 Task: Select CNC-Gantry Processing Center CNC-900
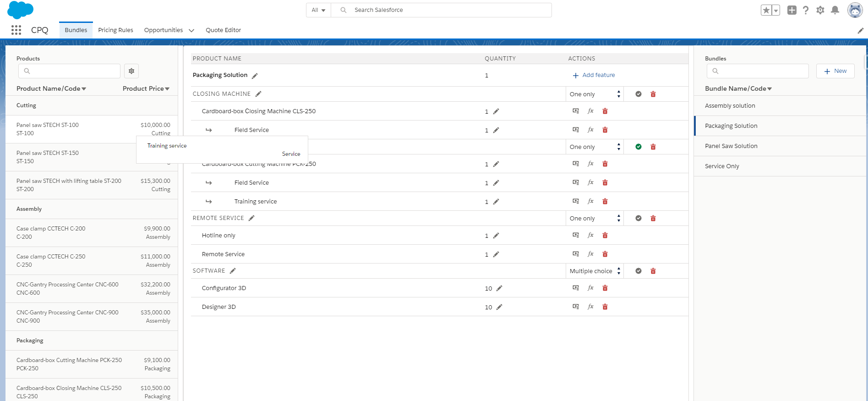(92, 317)
